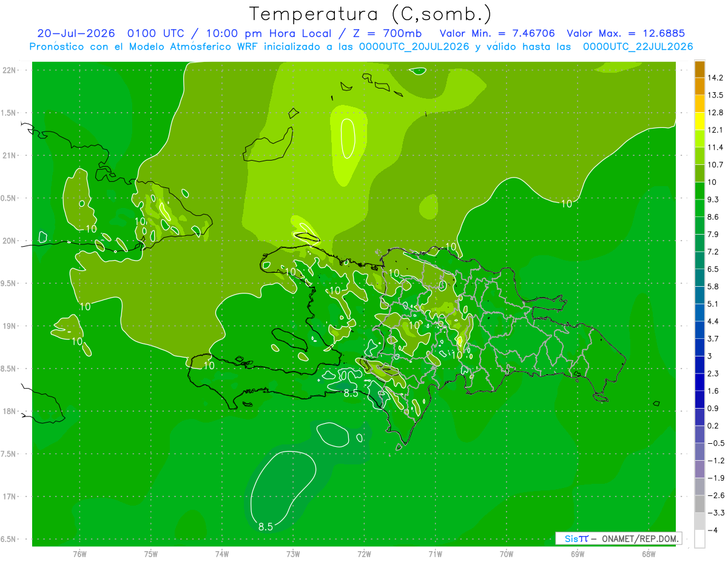728x562 pixels.
Task: Click the legend value '14.2'
Action: [x=715, y=78]
